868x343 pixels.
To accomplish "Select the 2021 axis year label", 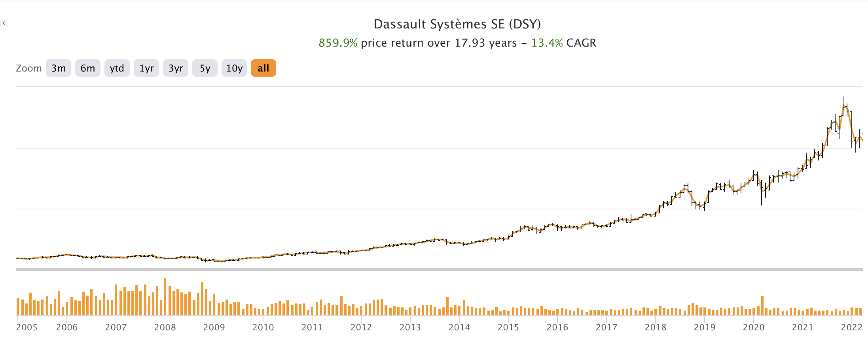I will coord(803,327).
